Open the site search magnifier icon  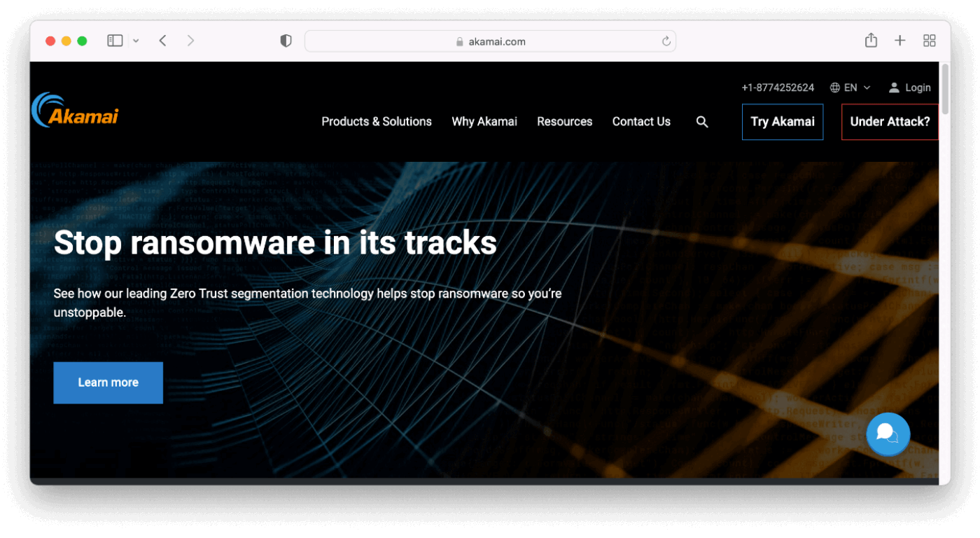coord(702,122)
